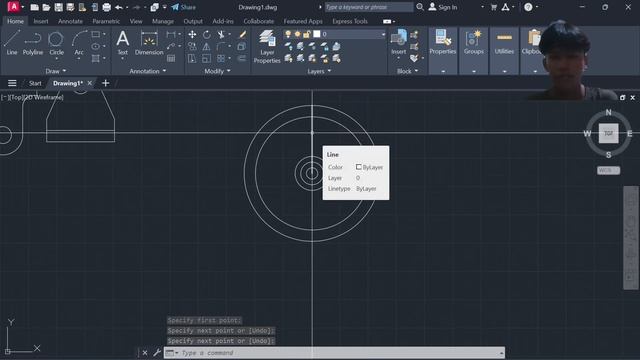This screenshot has height=360, width=640.
Task: Pick the Rectangle tool icon
Action: [x=96, y=34]
